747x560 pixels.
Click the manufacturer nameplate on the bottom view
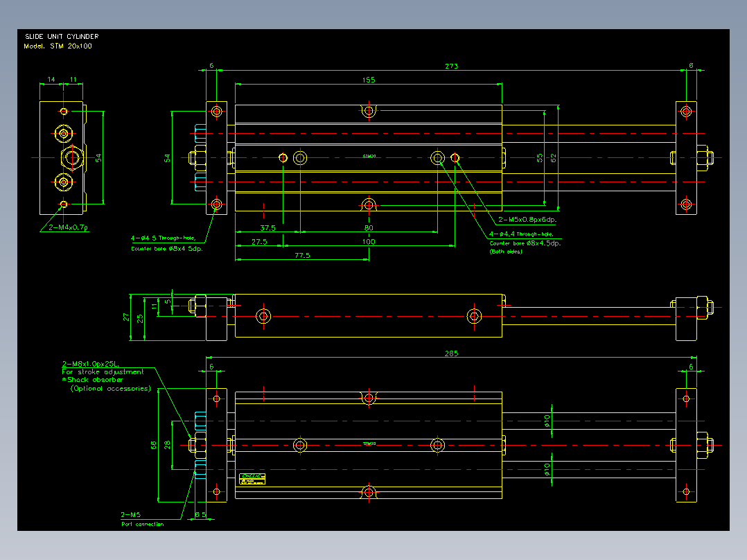[x=252, y=479]
